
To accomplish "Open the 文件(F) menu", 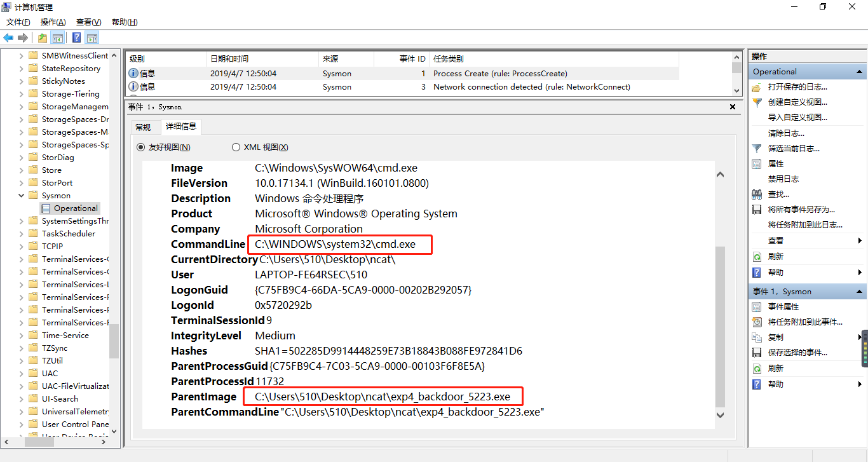I will (18, 22).
